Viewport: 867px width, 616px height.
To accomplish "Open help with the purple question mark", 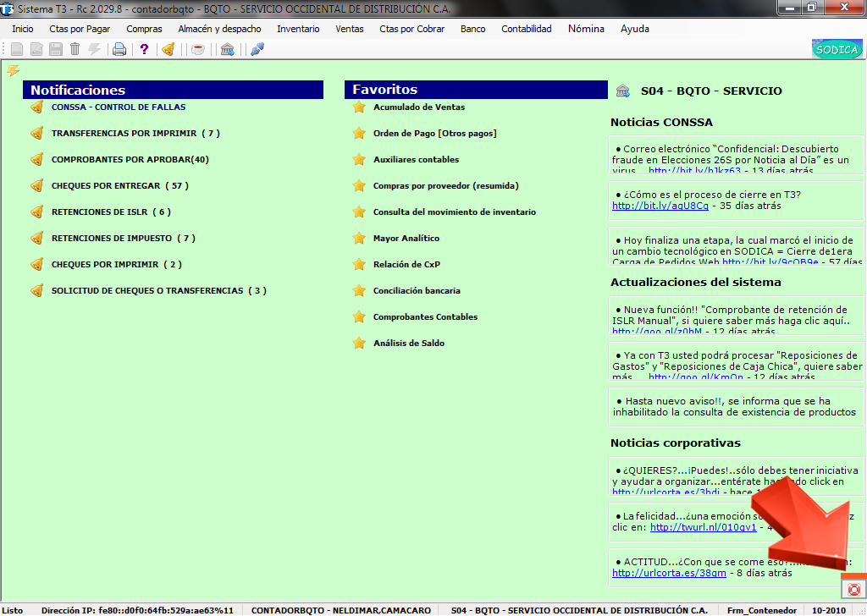I will coord(144,49).
